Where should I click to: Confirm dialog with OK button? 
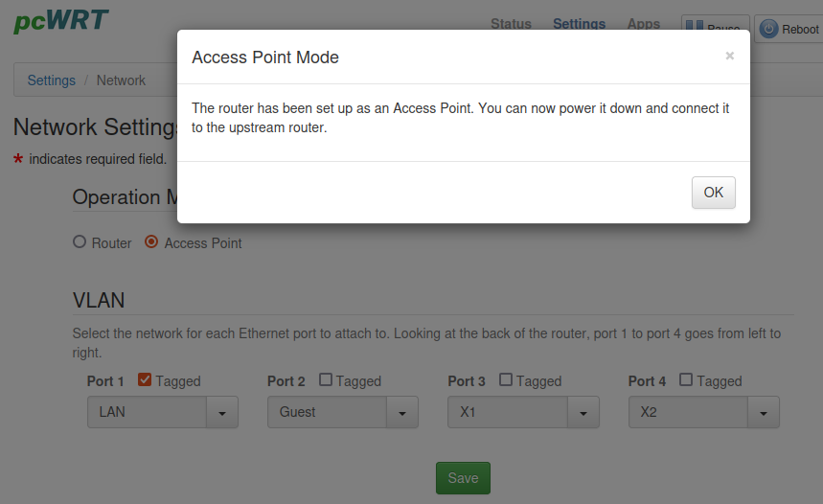(713, 193)
